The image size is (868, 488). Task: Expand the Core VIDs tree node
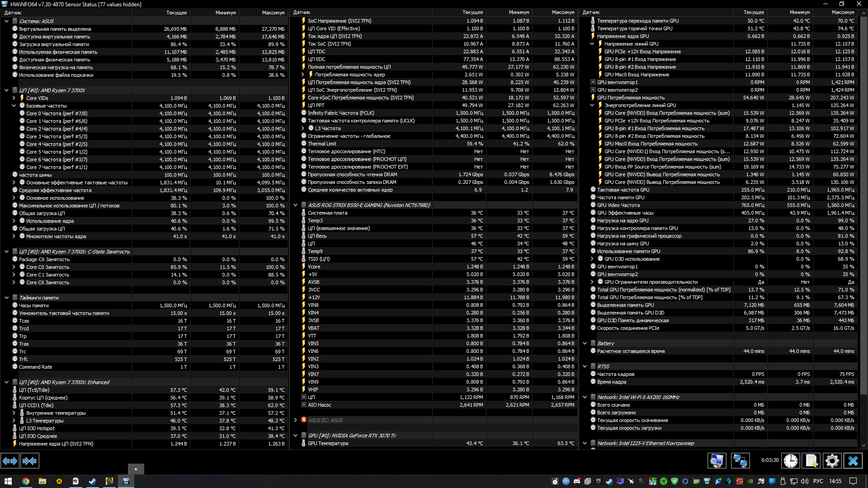(x=14, y=98)
